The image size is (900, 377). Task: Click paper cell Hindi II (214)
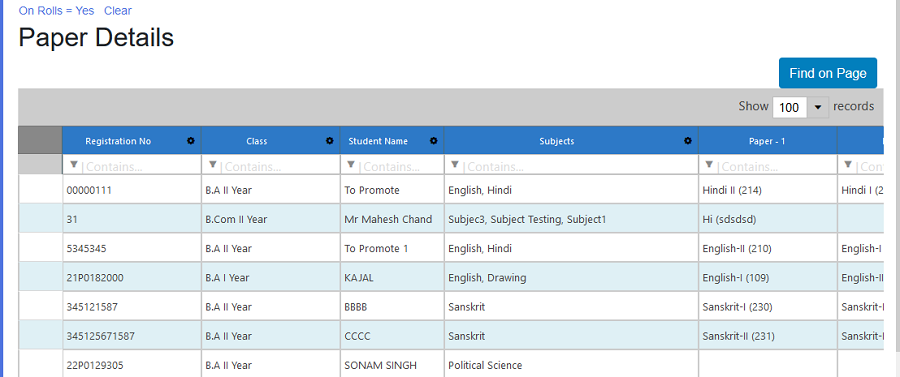coord(768,190)
